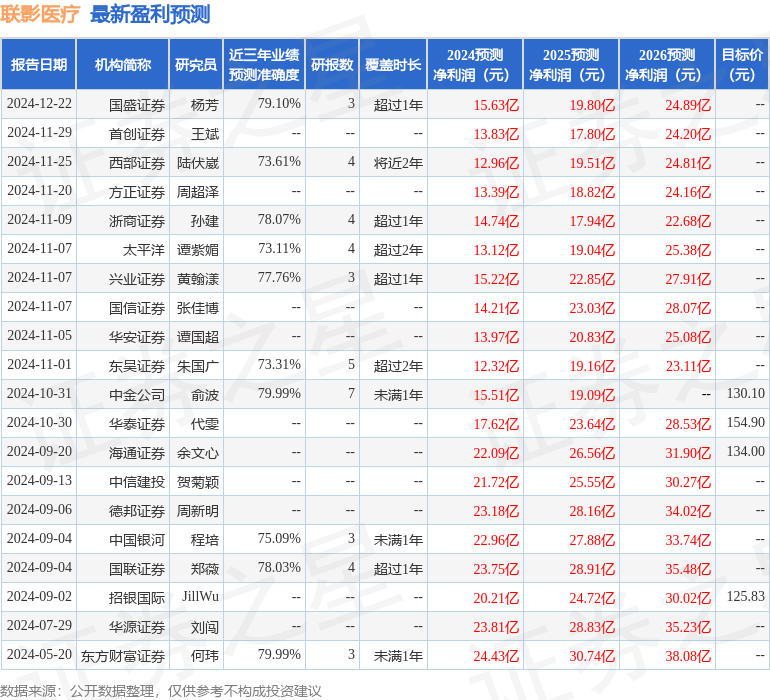Select analyst 张佳博 cell
Viewport: 770px width, 700px height.
tap(198, 308)
